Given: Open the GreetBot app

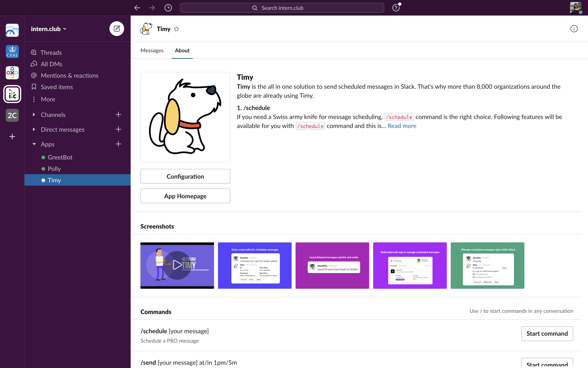Looking at the screenshot, I should pyautogui.click(x=77, y=157).
